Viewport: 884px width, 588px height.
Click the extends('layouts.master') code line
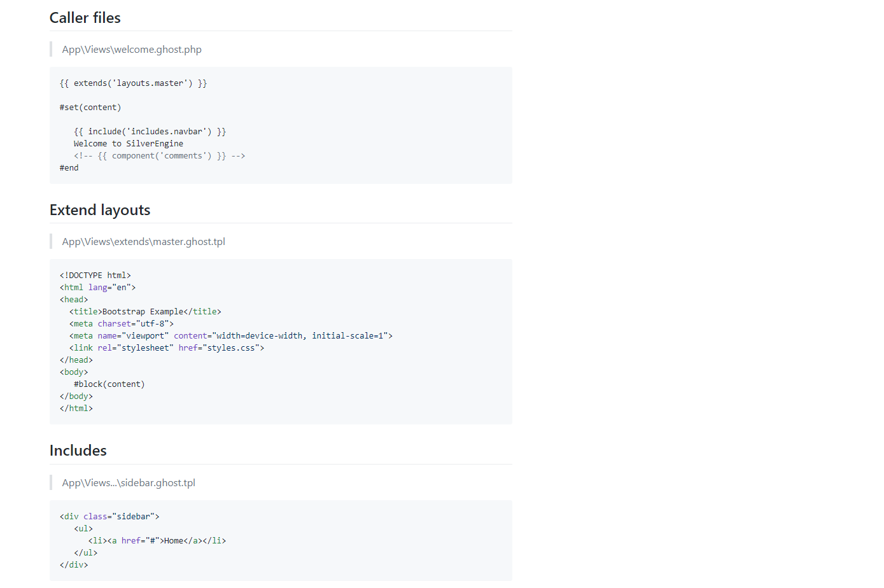point(133,83)
